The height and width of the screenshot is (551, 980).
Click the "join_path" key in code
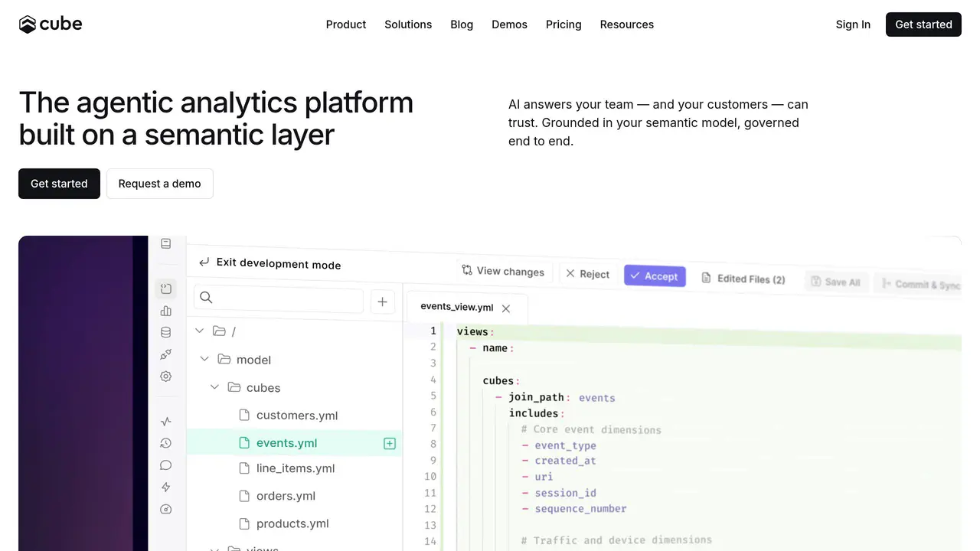tap(536, 397)
